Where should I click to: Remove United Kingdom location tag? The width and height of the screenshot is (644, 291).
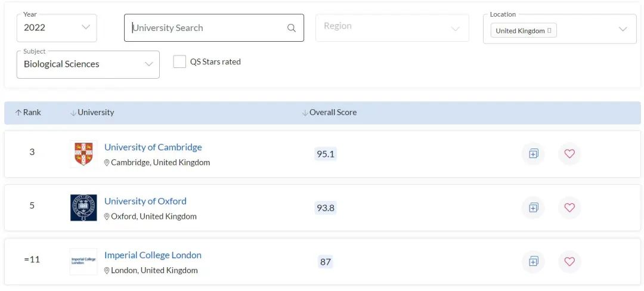pyautogui.click(x=549, y=31)
